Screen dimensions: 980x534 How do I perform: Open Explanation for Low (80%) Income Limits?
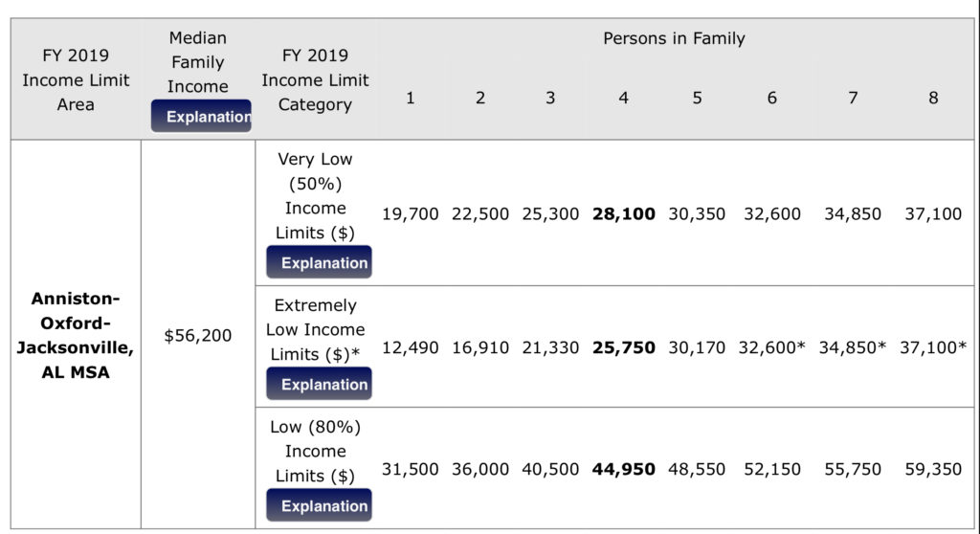tap(319, 505)
